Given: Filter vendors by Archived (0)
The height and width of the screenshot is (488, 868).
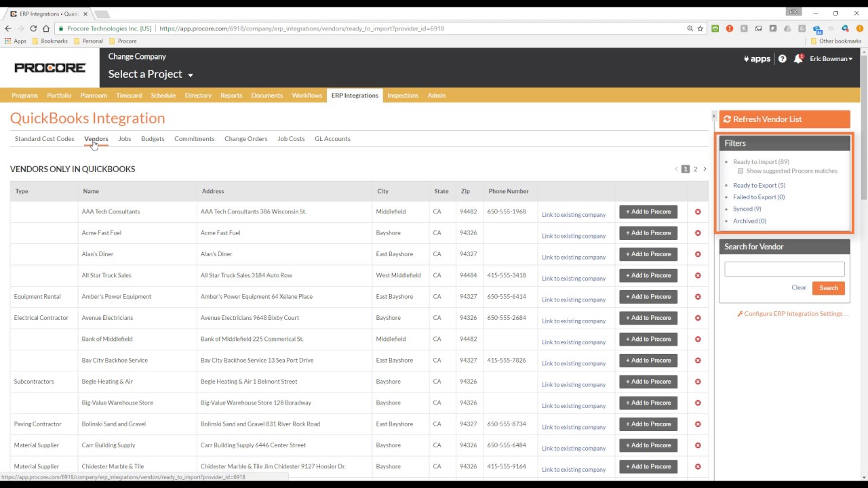Looking at the screenshot, I should [x=749, y=221].
